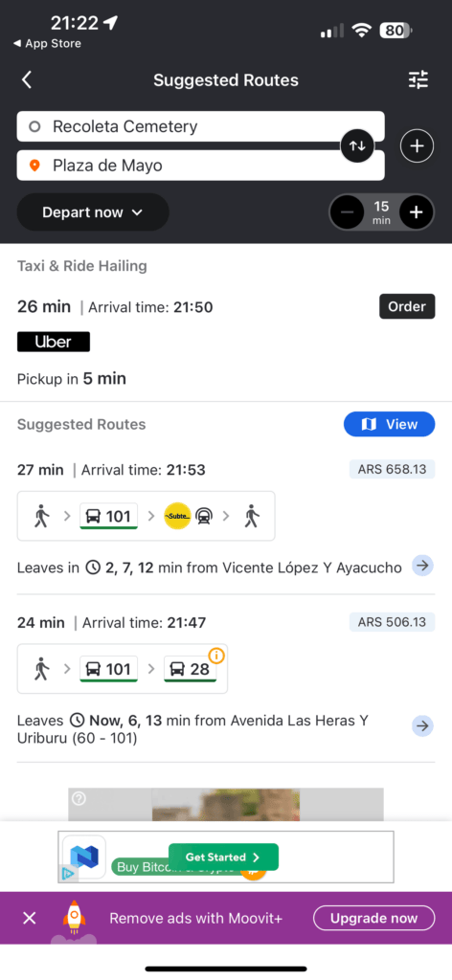Image resolution: width=452 pixels, height=980 pixels.
Task: Open route filter settings icon
Action: click(418, 80)
